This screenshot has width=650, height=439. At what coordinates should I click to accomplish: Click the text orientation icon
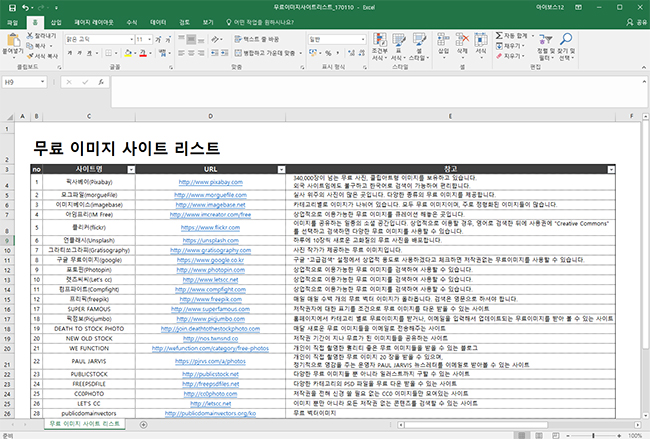215,39
